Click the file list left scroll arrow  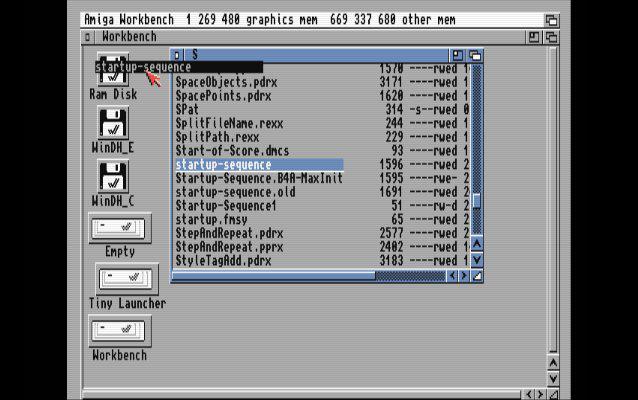451,275
